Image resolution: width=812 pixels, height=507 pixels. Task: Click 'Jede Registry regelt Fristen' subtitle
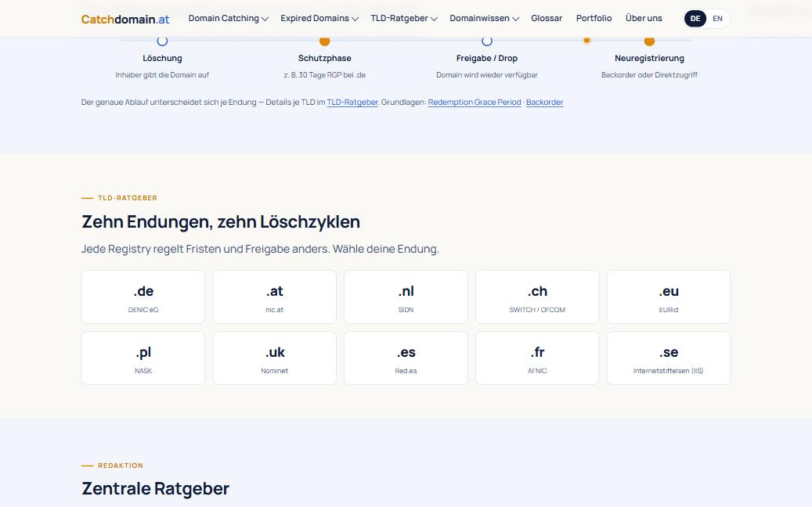pyautogui.click(x=260, y=249)
